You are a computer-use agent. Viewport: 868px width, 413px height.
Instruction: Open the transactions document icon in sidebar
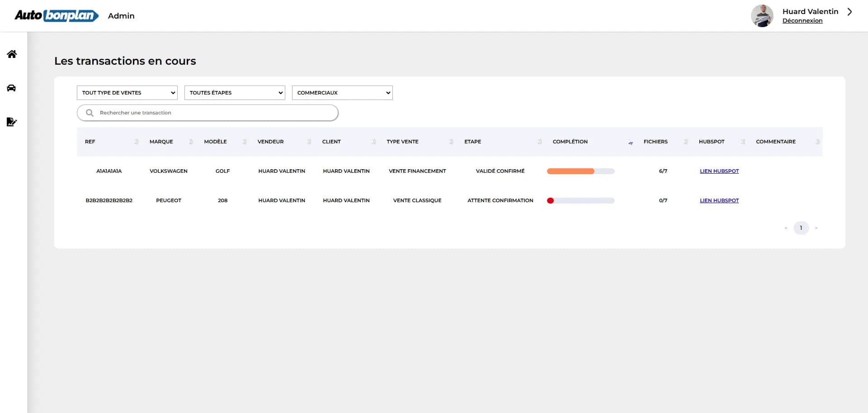point(12,122)
